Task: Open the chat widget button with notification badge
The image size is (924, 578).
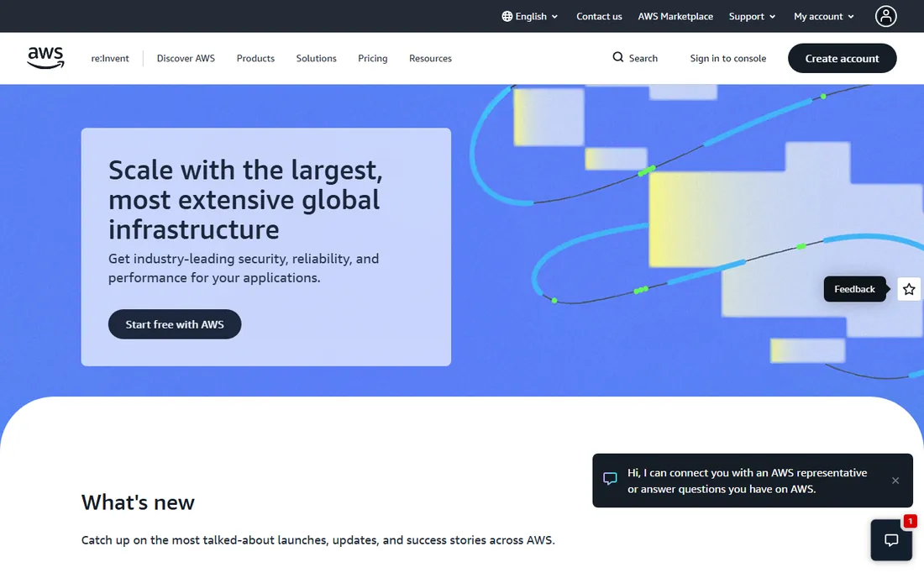Action: (891, 539)
